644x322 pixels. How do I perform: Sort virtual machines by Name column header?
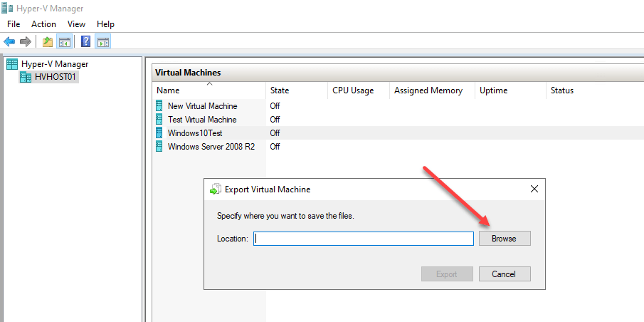click(209, 90)
